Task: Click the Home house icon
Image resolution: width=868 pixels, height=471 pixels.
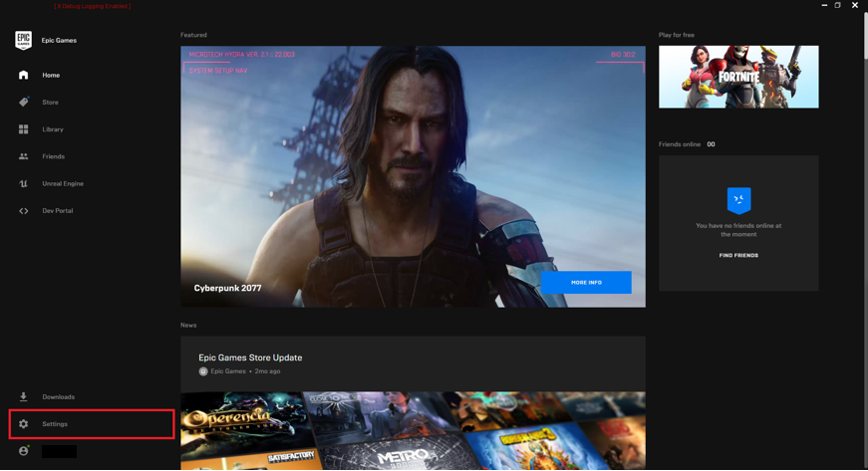Action: (23, 75)
